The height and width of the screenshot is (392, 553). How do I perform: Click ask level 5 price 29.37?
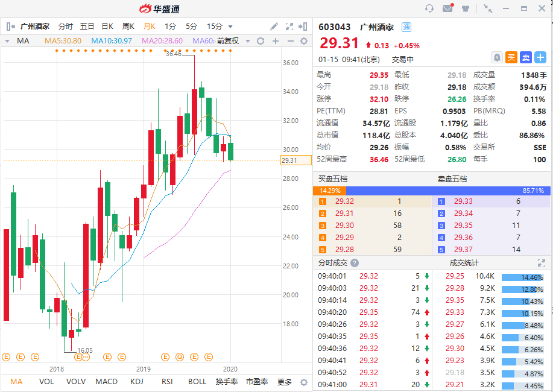click(x=463, y=250)
